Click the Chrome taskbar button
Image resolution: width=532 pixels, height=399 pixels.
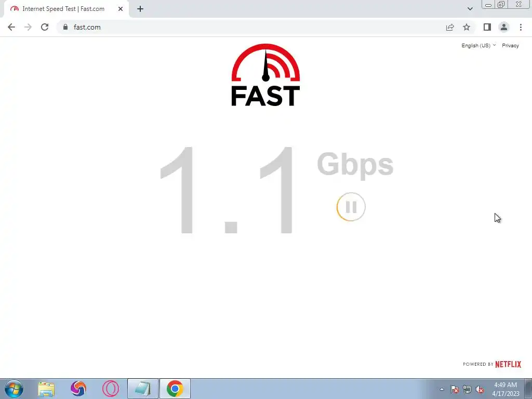(175, 389)
